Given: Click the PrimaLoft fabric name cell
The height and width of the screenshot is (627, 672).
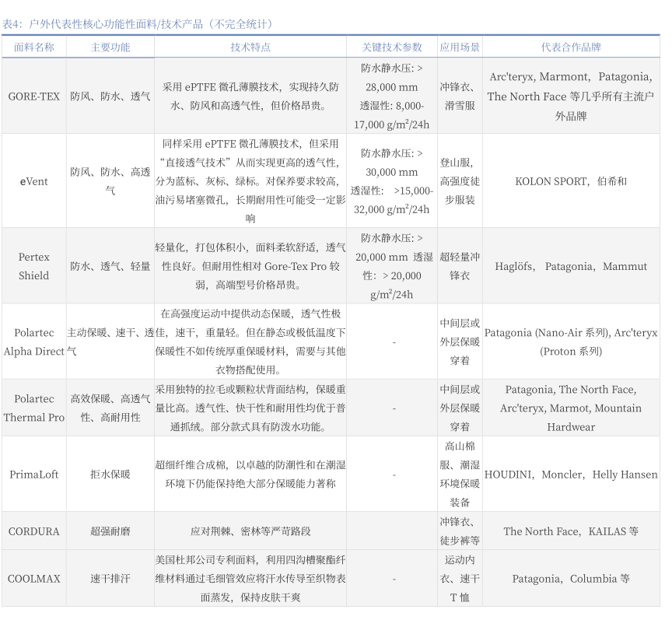Looking at the screenshot, I should click(x=34, y=475).
